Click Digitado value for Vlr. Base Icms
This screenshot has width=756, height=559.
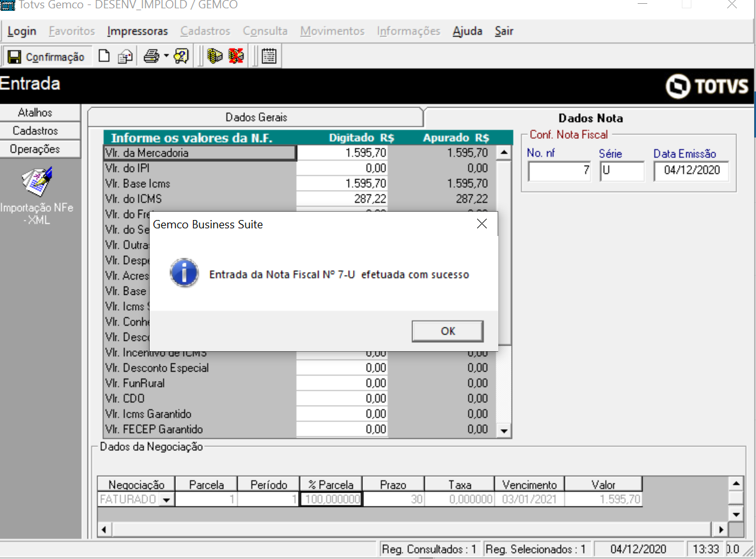342,184
